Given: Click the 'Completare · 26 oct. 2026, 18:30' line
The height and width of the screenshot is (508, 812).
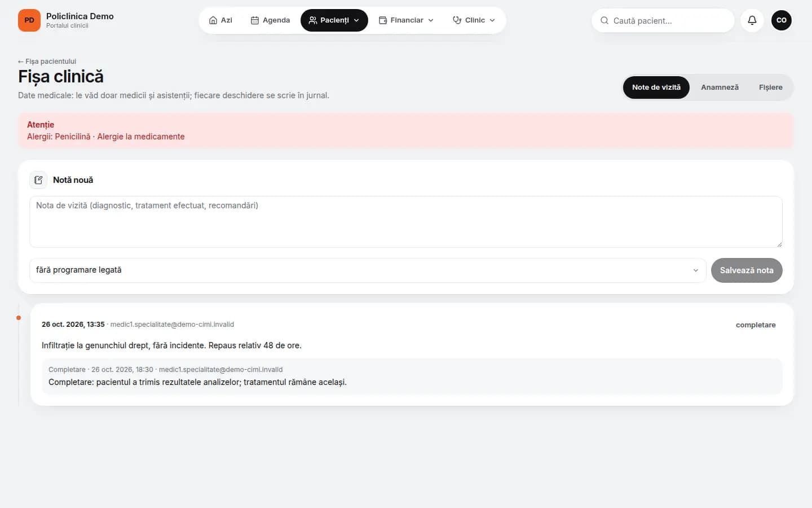Looking at the screenshot, I should point(166,370).
